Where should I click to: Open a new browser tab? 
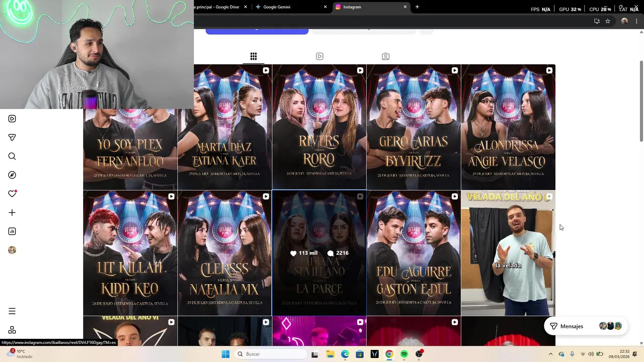coord(417,7)
